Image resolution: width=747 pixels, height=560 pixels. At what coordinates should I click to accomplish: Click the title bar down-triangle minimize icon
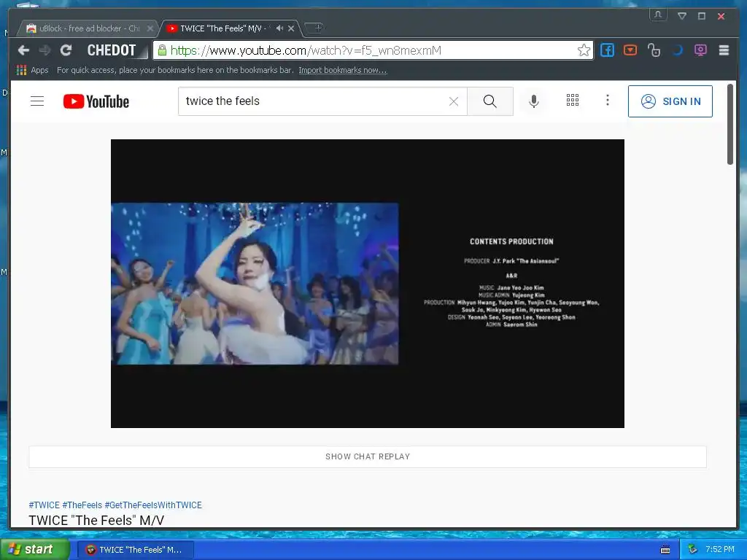point(682,16)
